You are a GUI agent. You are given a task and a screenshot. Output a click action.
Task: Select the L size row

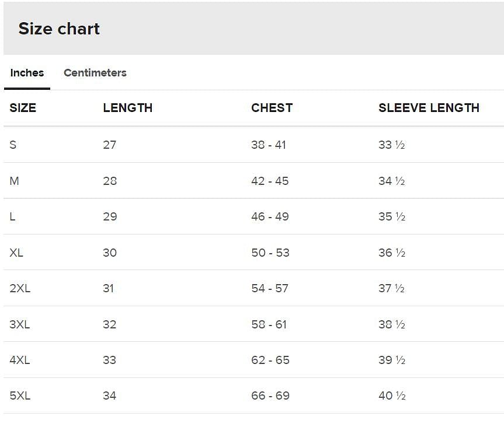[12, 216]
